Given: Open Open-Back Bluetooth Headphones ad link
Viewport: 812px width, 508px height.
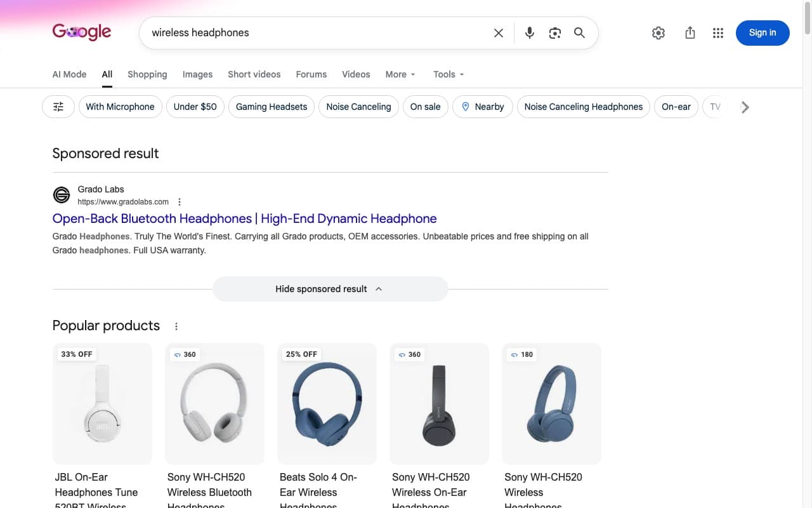Looking at the screenshot, I should click(x=244, y=218).
